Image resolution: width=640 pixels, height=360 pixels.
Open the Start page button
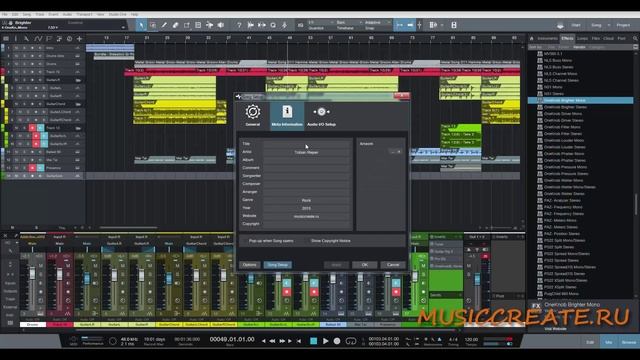(576, 25)
